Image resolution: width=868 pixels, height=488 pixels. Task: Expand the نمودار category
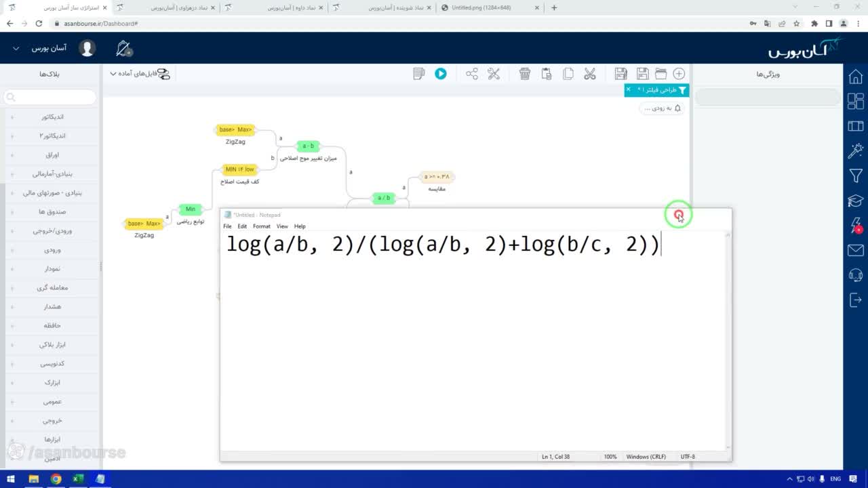(x=51, y=268)
